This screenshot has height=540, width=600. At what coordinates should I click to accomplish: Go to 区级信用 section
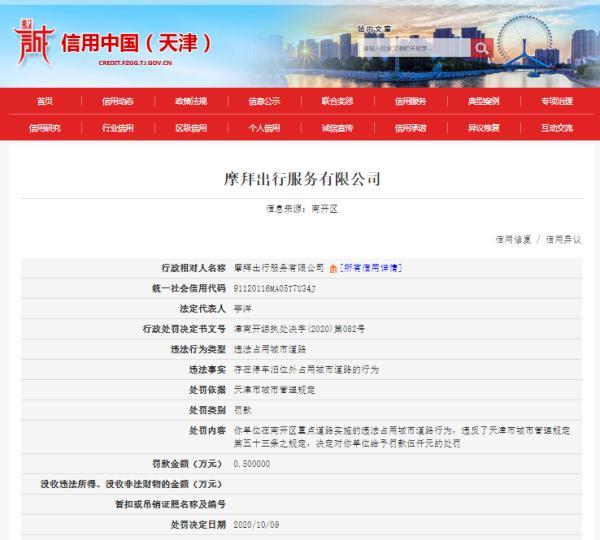191,128
